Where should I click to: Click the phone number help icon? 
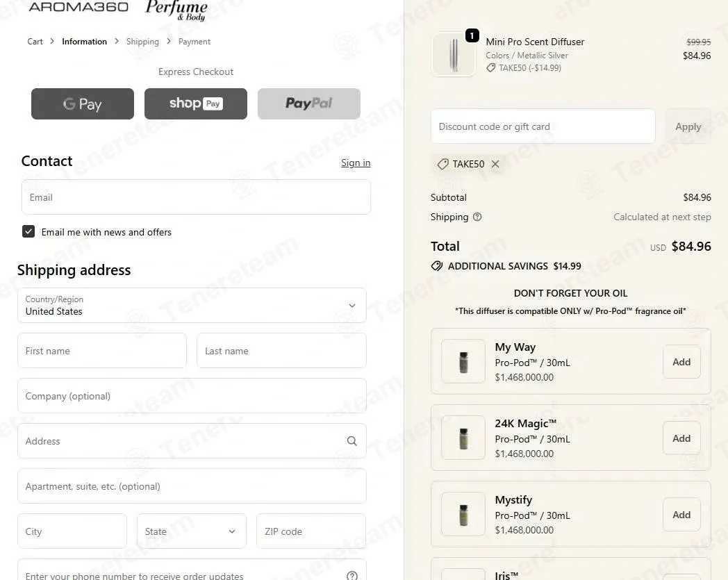(x=352, y=576)
